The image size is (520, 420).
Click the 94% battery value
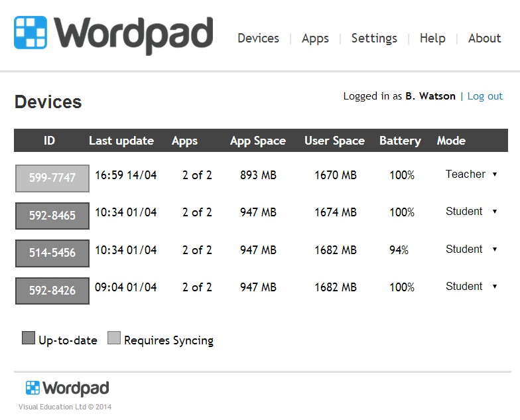click(x=399, y=250)
